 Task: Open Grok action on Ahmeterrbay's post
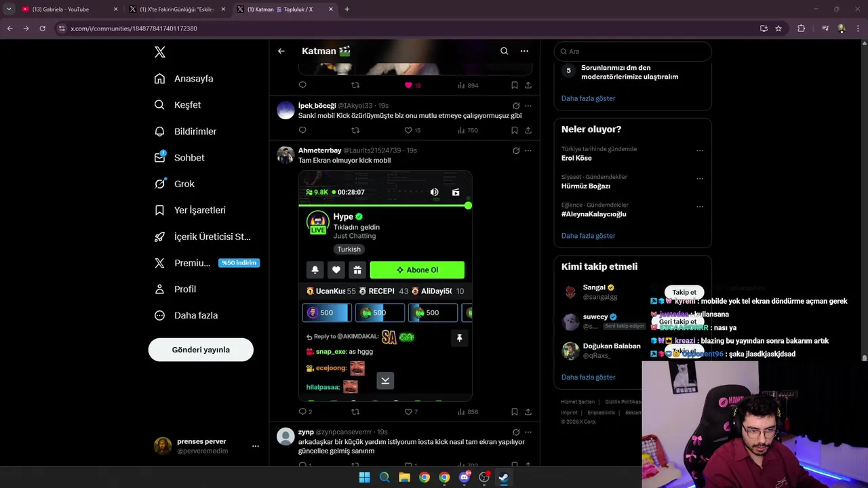click(516, 150)
